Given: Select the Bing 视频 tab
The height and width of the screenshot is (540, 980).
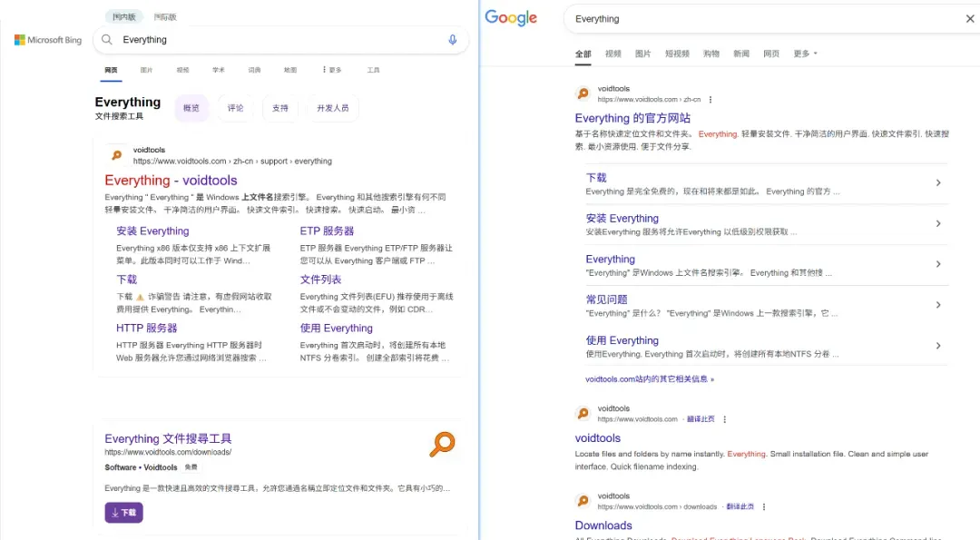Looking at the screenshot, I should pos(182,70).
